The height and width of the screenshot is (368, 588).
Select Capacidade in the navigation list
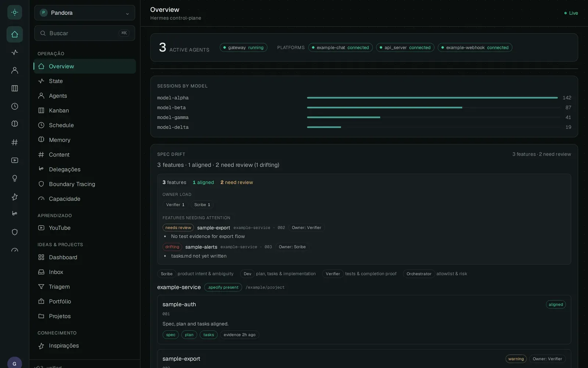pyautogui.click(x=85, y=199)
